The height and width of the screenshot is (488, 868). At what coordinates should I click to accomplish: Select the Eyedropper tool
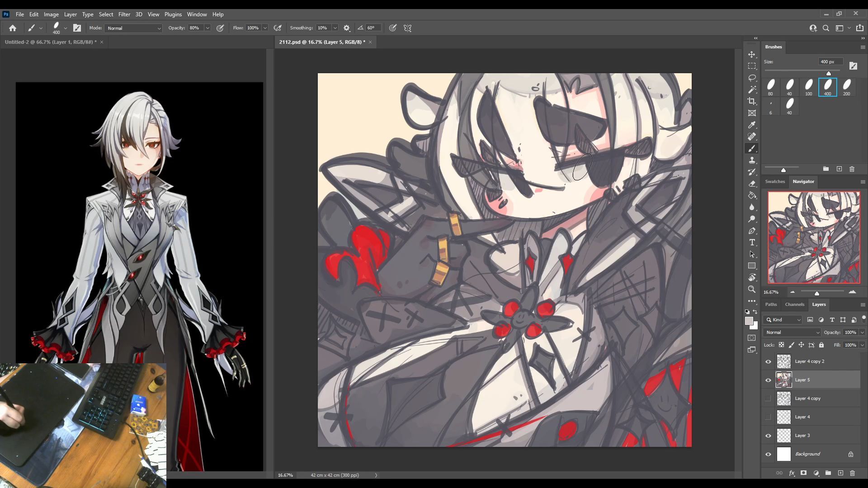pyautogui.click(x=752, y=125)
